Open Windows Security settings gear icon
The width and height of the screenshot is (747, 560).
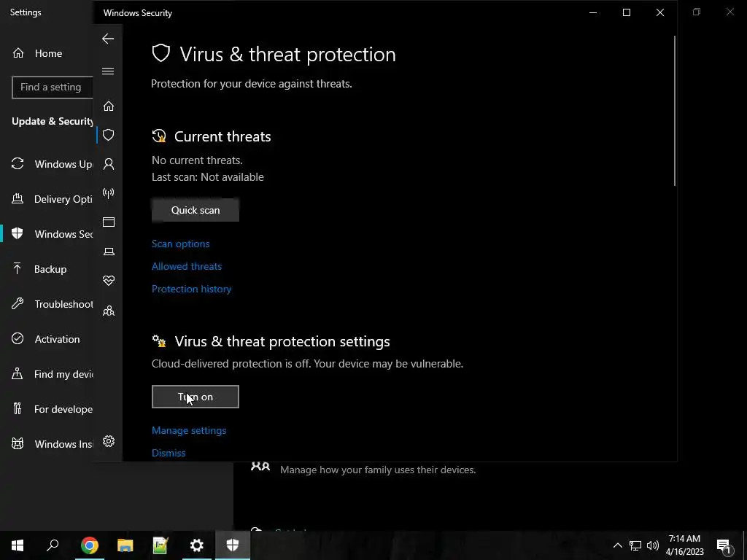[109, 441]
